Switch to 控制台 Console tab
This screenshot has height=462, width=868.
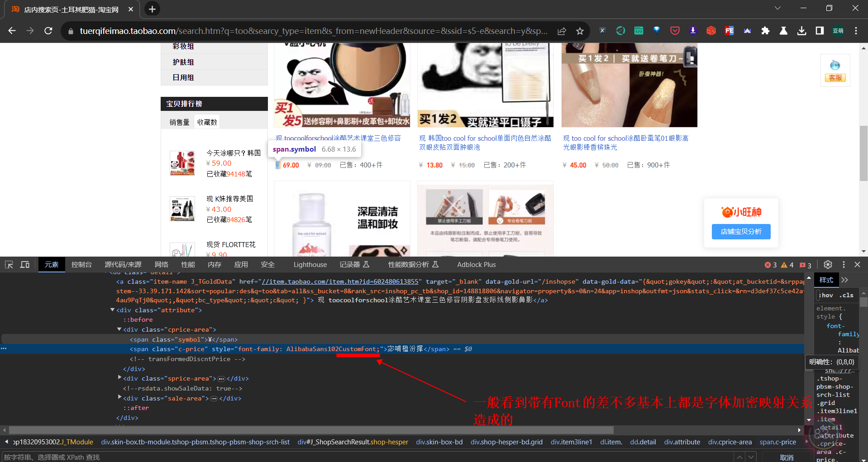tap(81, 265)
